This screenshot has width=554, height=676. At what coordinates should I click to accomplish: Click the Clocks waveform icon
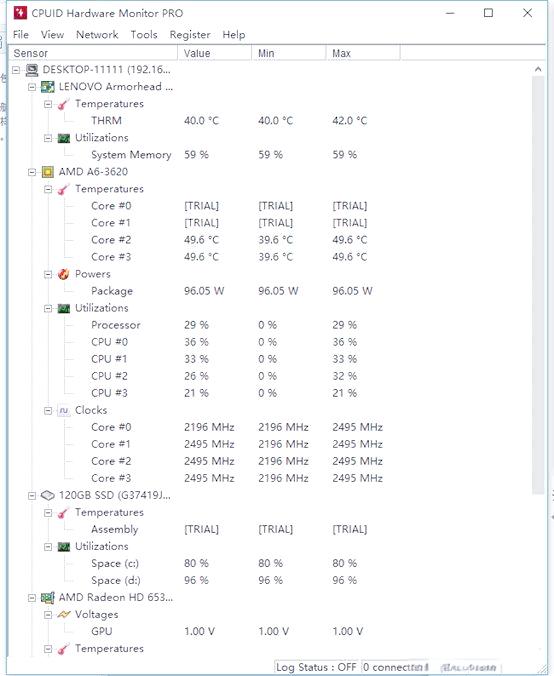tap(63, 410)
